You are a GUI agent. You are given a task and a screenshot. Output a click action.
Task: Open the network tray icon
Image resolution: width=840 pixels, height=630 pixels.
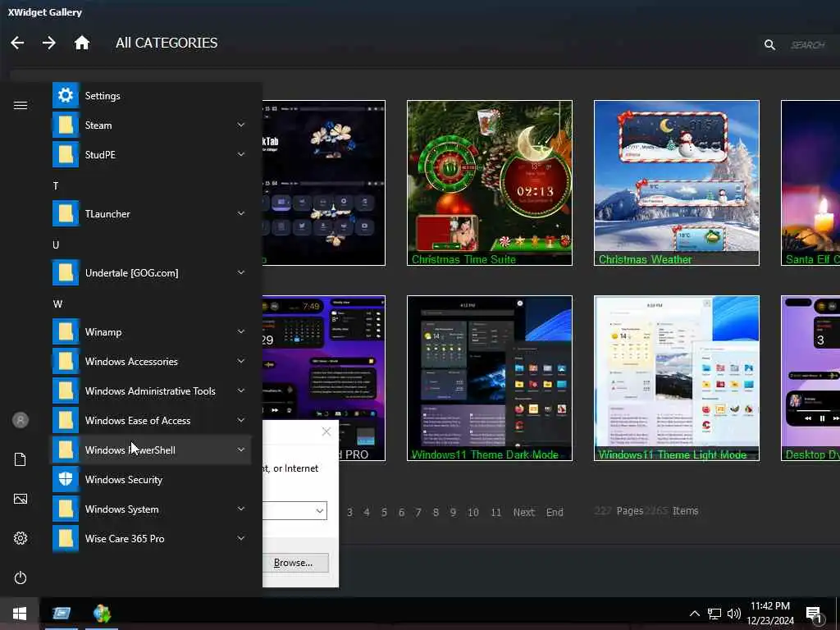pos(714,614)
